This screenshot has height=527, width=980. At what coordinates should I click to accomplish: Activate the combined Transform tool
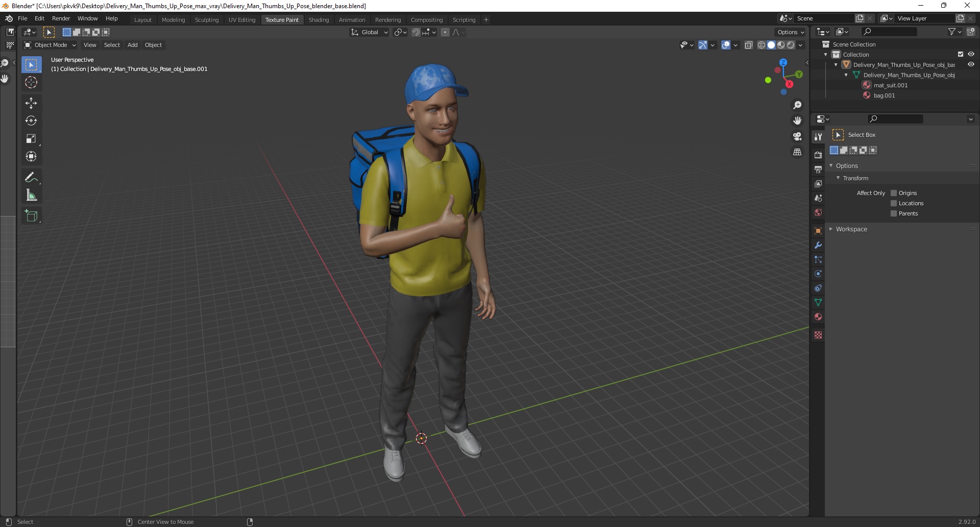coord(31,156)
